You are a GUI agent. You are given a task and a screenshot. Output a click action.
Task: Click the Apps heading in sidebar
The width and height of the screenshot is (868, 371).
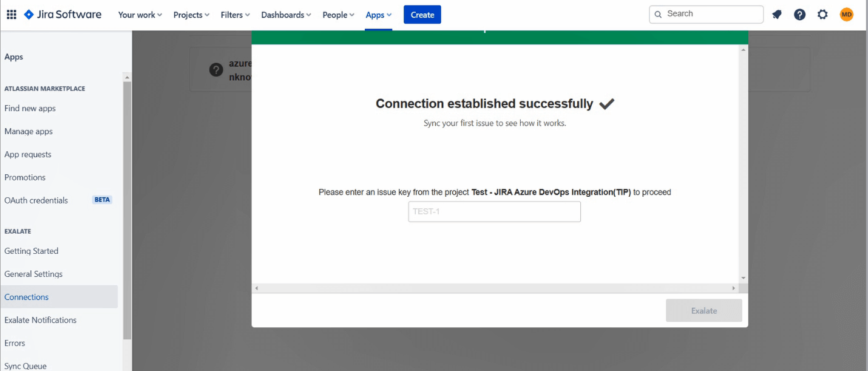tap(14, 57)
